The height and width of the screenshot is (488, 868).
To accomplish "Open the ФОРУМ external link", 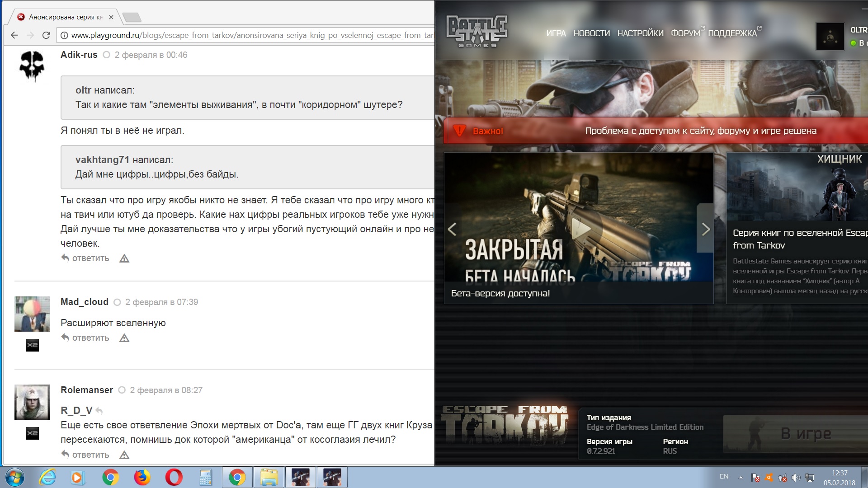I will 685,33.
